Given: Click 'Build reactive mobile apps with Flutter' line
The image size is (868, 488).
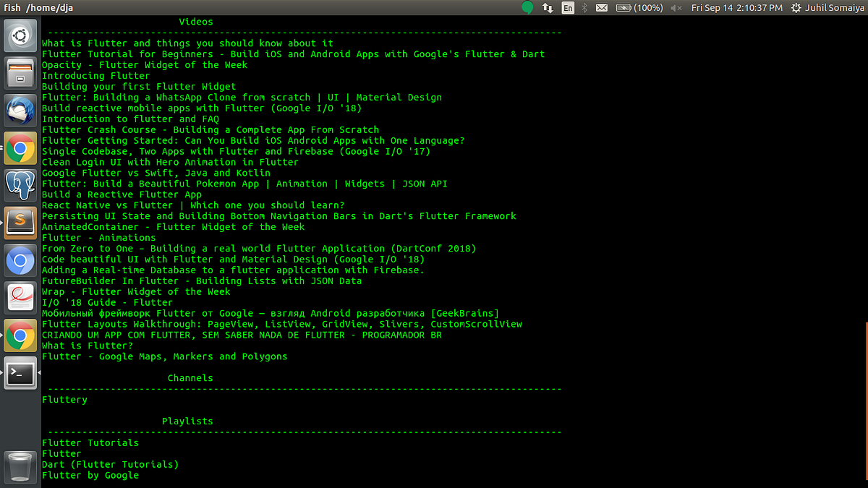Looking at the screenshot, I should pos(202,108).
